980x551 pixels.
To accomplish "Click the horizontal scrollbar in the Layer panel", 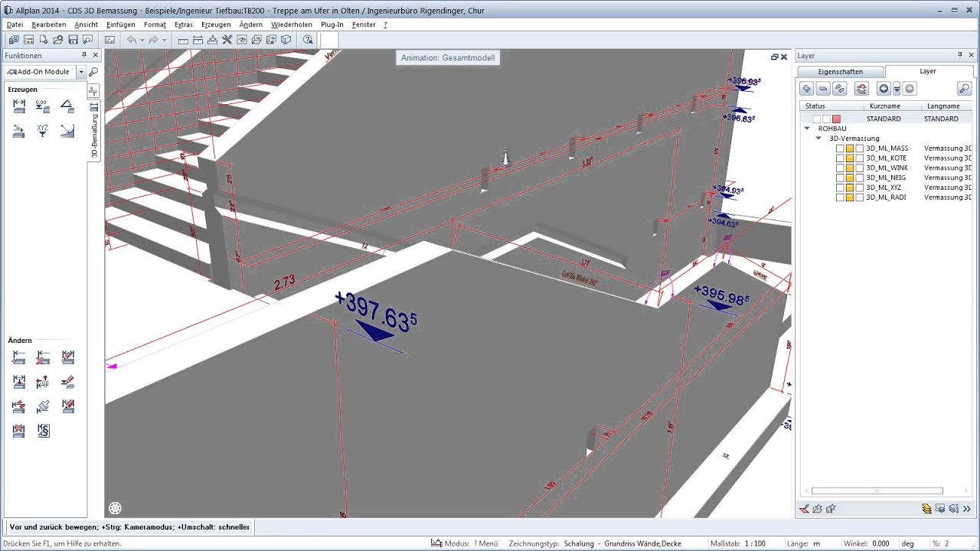I will (877, 491).
